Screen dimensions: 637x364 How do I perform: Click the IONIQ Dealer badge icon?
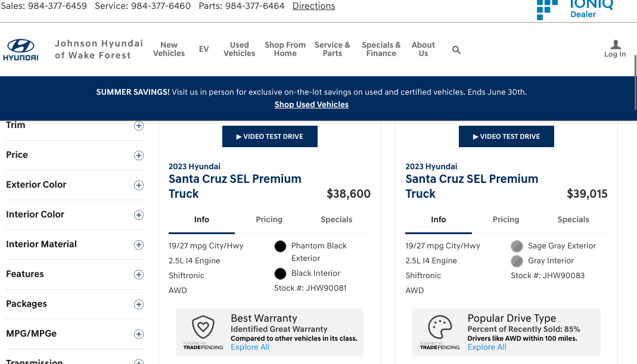(547, 9)
